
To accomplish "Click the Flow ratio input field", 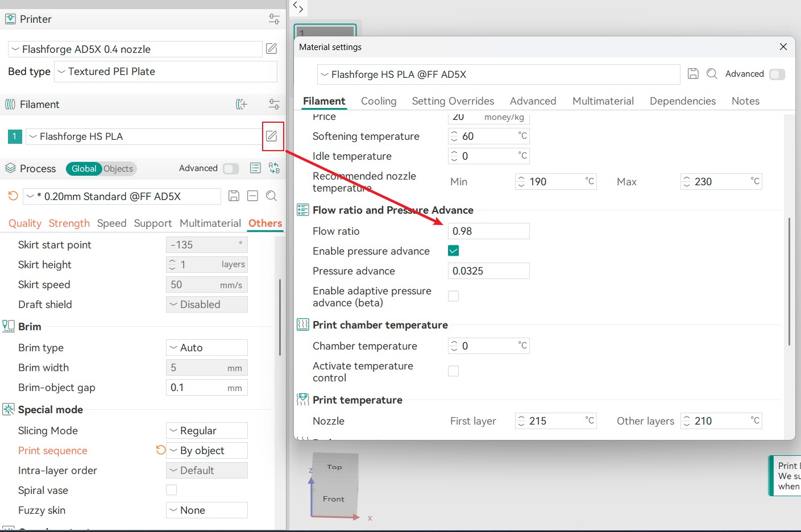I will coord(488,231).
